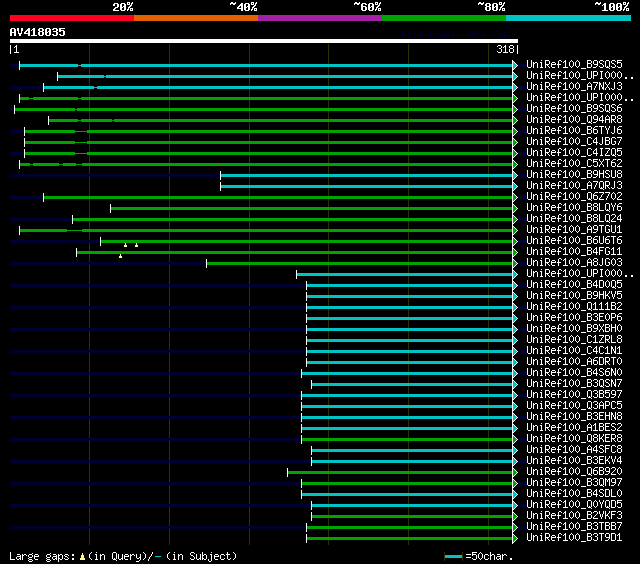The height and width of the screenshot is (564, 640).
Task: Click the arrowhead ending the B9SQS5 alignment bar
Action: tap(515, 65)
